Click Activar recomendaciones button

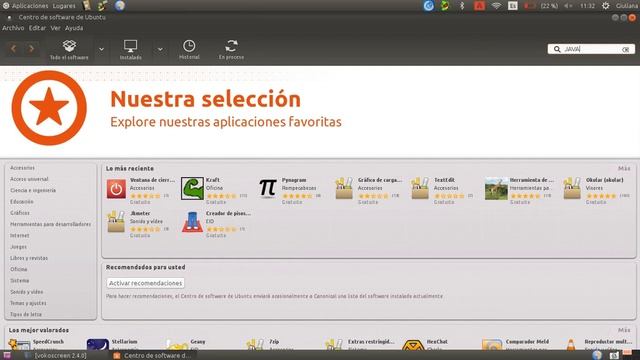click(x=145, y=283)
